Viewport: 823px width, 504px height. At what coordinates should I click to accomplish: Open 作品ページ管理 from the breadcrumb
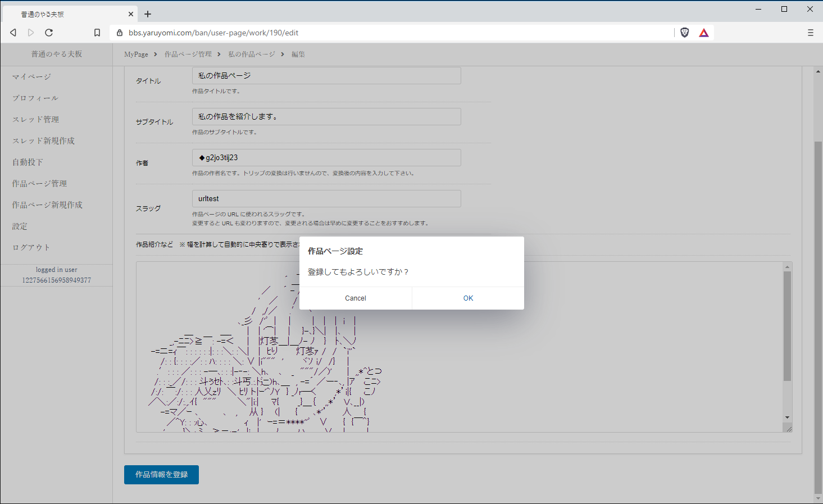pyautogui.click(x=187, y=54)
